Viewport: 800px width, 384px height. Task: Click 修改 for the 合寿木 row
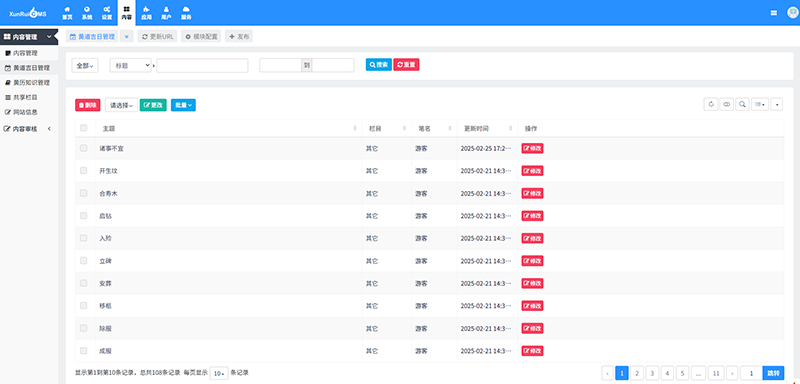(x=532, y=193)
